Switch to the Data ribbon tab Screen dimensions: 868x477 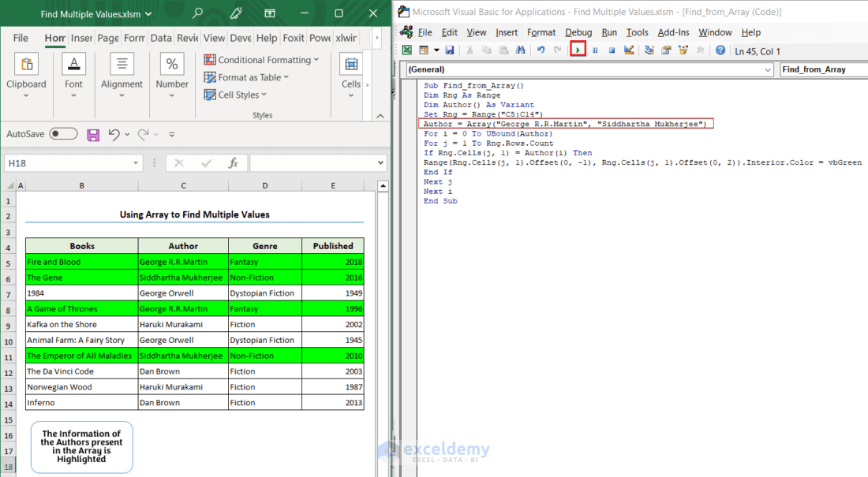coord(161,37)
